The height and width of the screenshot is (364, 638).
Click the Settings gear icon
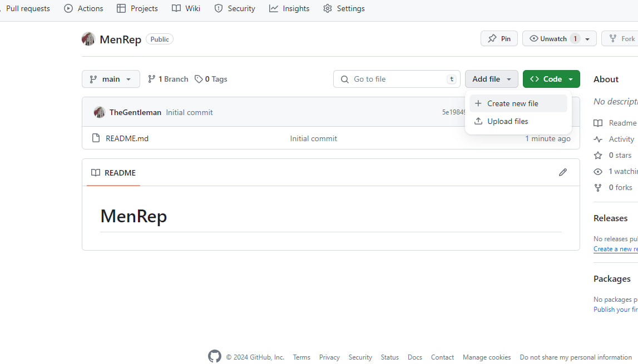(328, 8)
